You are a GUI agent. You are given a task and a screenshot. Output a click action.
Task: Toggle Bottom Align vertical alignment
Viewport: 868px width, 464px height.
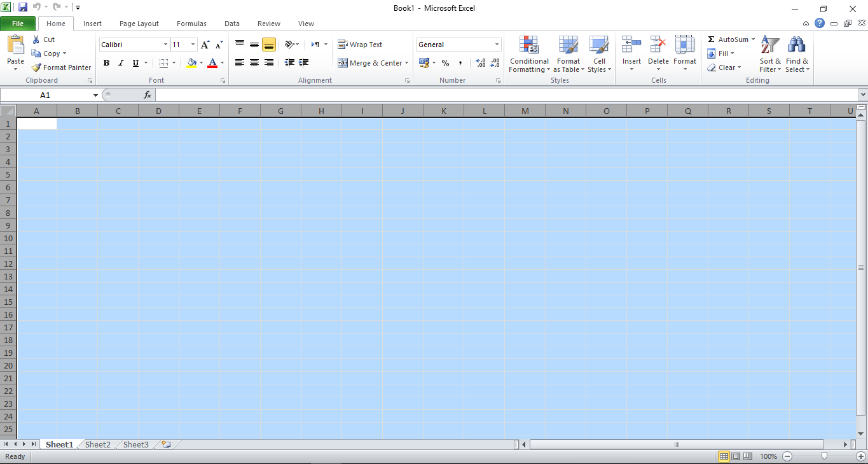coord(268,45)
